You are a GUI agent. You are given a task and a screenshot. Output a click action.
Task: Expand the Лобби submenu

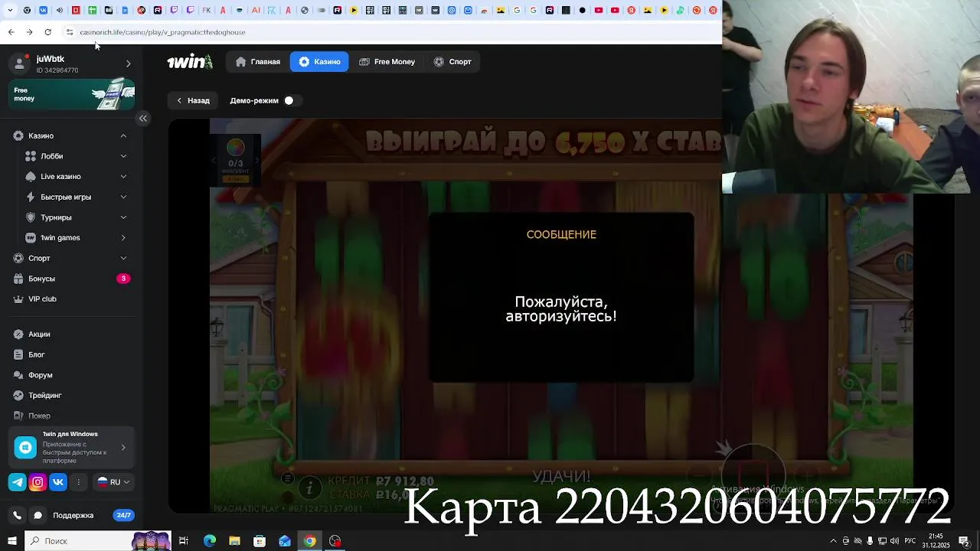[123, 156]
